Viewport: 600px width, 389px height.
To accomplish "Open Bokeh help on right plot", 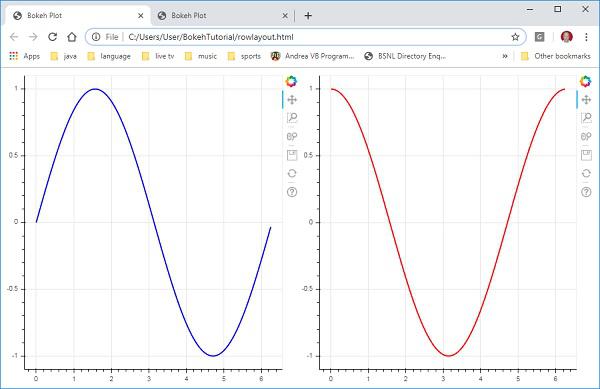I will pos(586,192).
